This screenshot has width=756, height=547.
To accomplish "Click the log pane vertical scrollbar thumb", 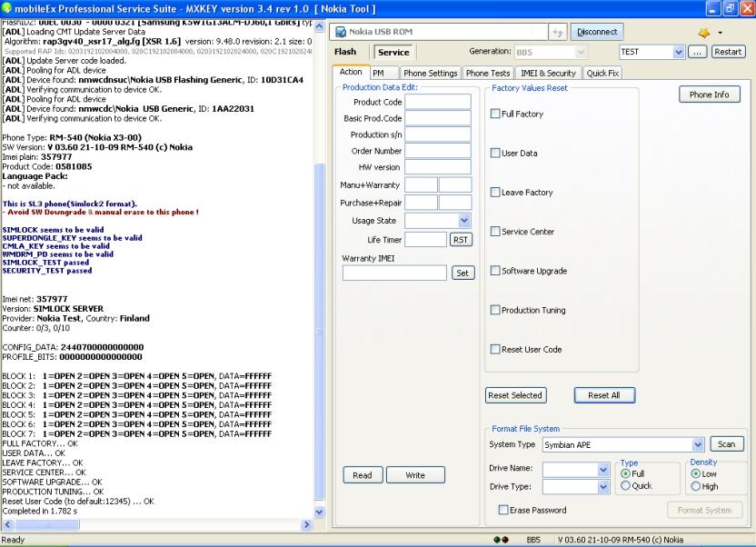I will click(319, 332).
